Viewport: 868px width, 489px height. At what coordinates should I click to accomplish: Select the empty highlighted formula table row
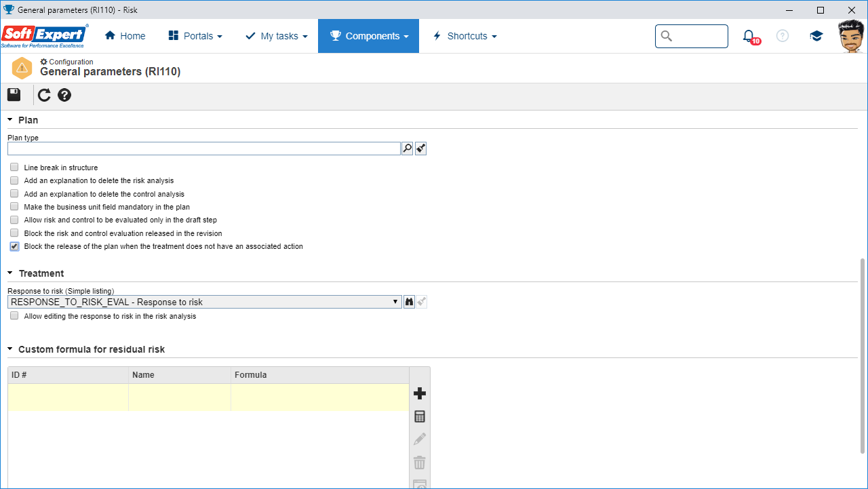(208, 397)
